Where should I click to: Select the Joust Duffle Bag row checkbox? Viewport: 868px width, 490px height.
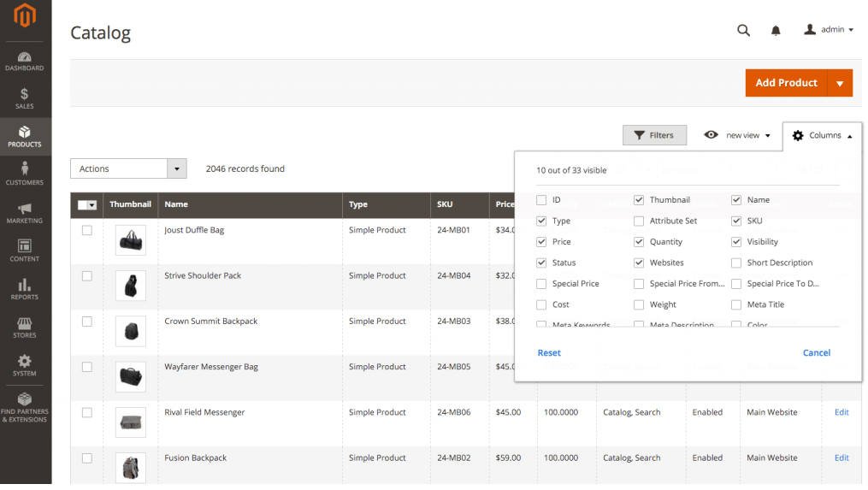click(87, 230)
